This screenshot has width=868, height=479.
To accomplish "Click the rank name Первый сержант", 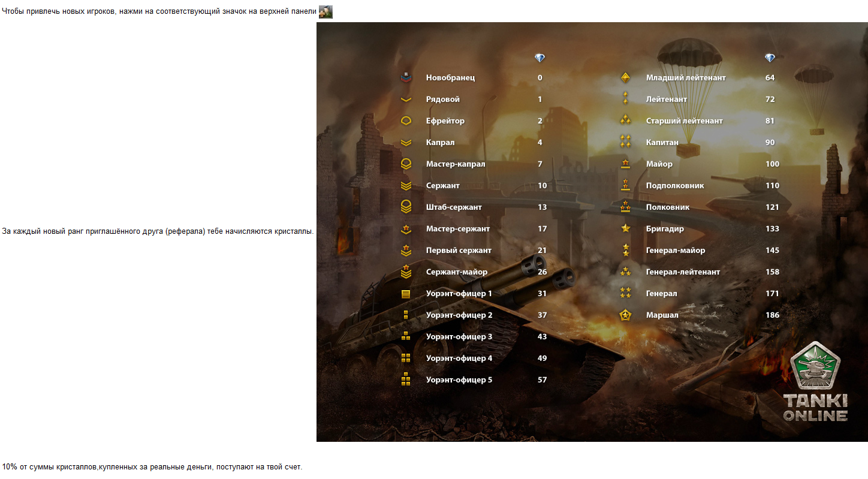I will 459,251.
